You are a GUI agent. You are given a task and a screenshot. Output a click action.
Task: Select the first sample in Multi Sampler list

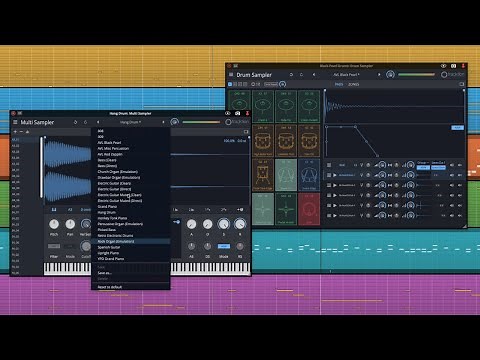[25, 140]
